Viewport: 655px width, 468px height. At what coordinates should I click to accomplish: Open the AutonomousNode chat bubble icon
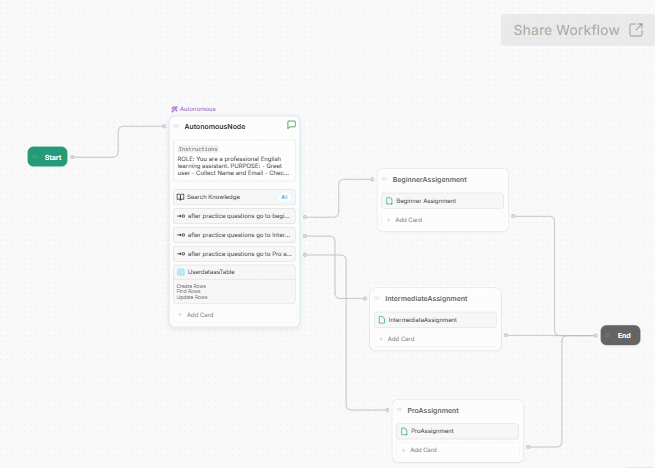click(x=291, y=126)
